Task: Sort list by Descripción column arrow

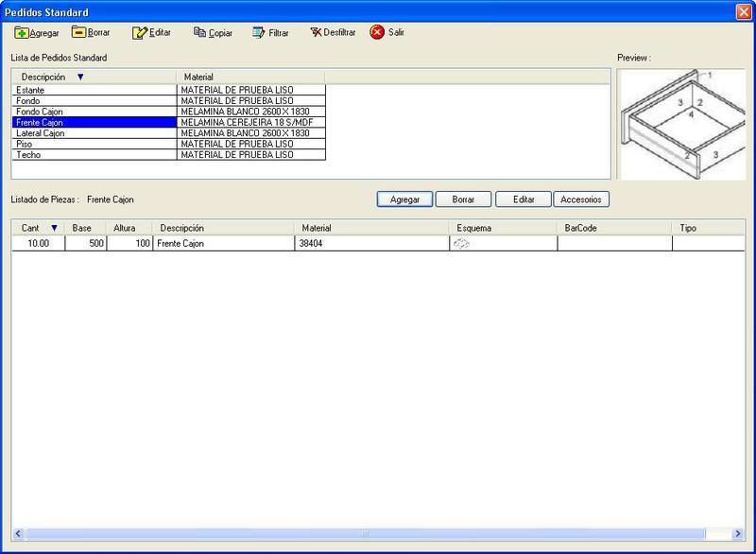Action: pyautogui.click(x=80, y=77)
